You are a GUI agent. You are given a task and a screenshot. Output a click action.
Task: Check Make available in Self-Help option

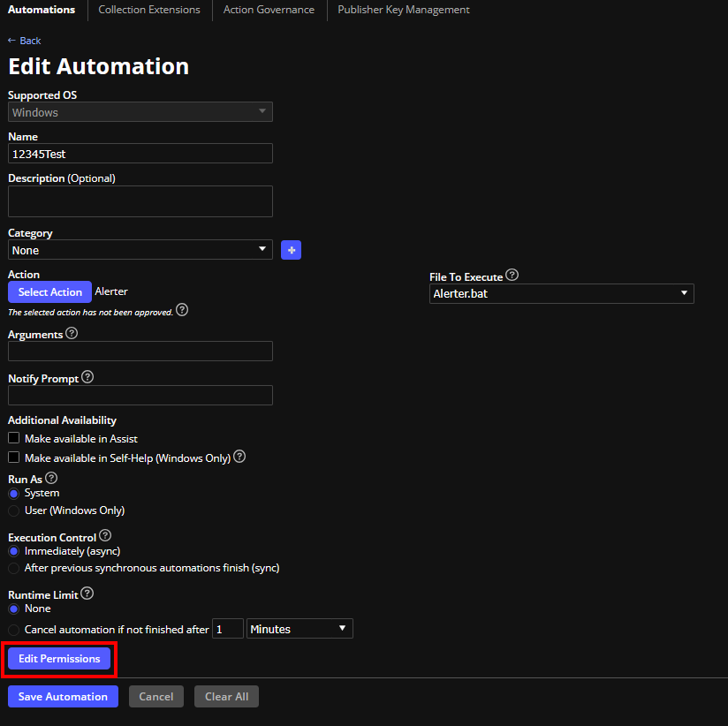(13, 458)
